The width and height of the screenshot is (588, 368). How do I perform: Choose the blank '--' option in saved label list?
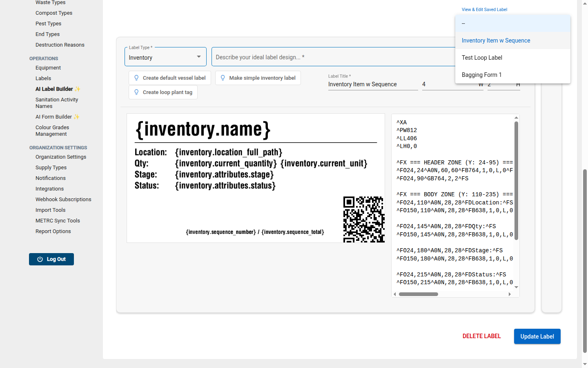[x=513, y=23]
